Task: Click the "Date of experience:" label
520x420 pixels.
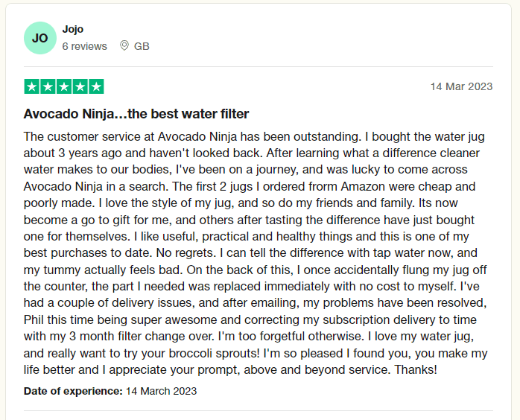Action: [x=73, y=391]
